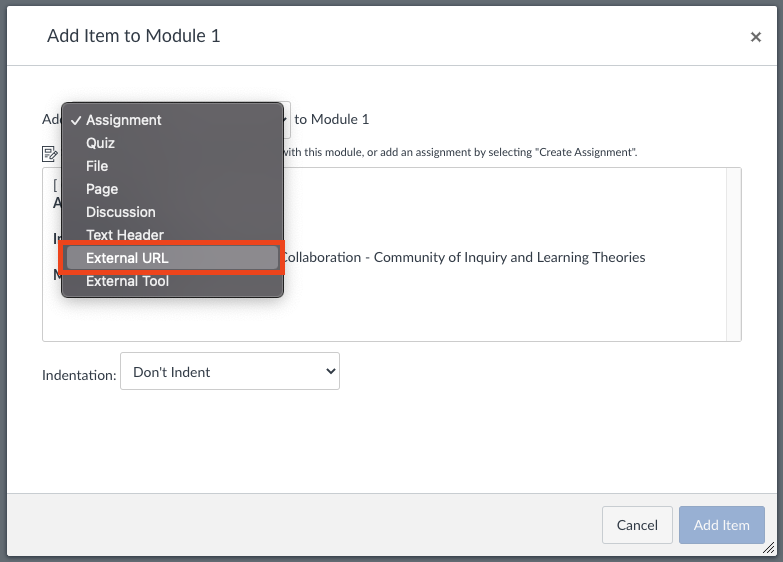Click the item type select arrow
The width and height of the screenshot is (783, 562).
[x=285, y=119]
